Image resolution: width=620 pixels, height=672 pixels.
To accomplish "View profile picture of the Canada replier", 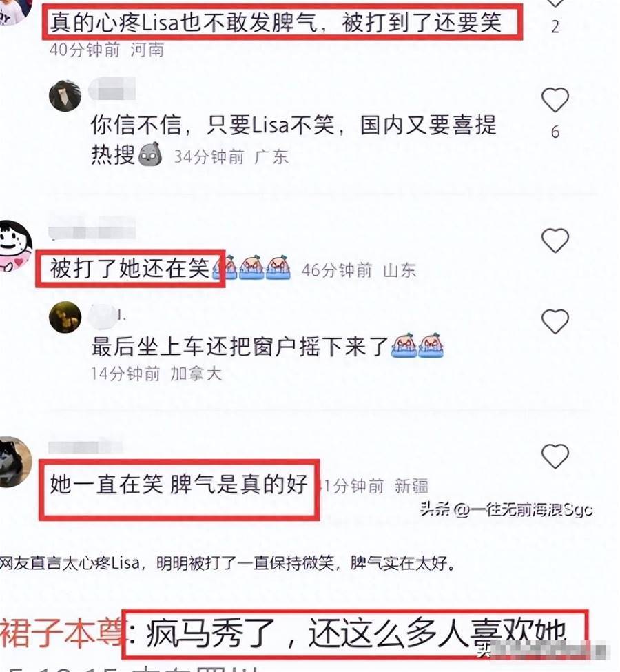I will [x=65, y=317].
